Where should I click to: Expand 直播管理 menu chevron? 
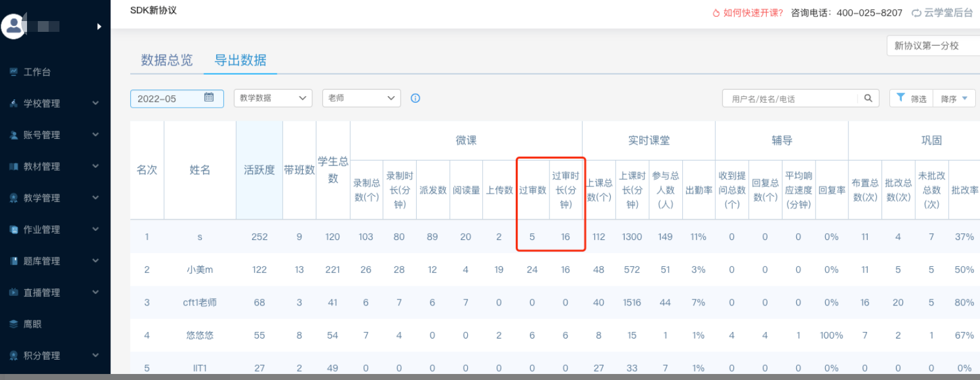click(x=95, y=292)
